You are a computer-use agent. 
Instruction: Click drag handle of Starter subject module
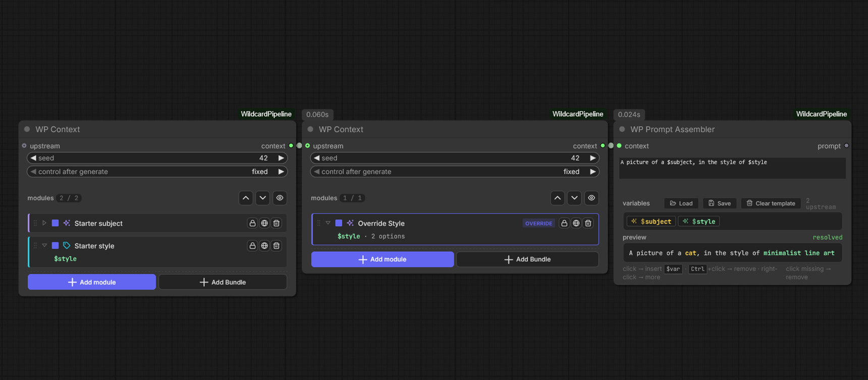click(x=35, y=223)
